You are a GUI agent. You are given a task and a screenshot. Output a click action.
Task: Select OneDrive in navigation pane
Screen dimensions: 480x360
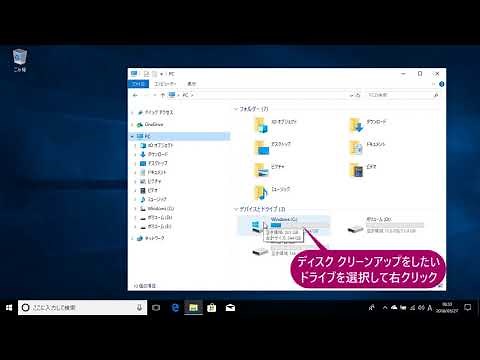(x=150, y=125)
